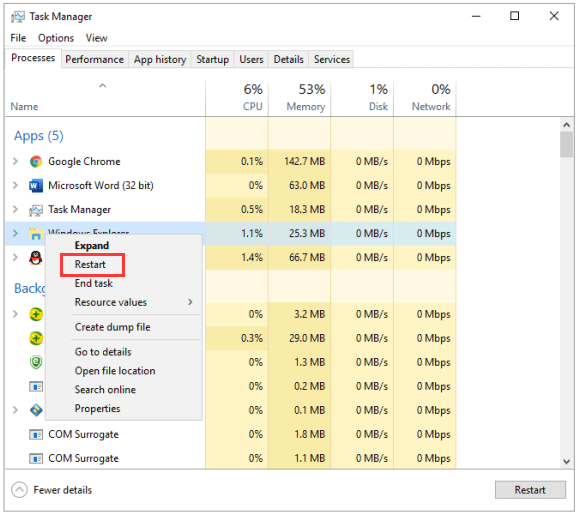
Task: Select the Processes tab
Action: point(33,58)
